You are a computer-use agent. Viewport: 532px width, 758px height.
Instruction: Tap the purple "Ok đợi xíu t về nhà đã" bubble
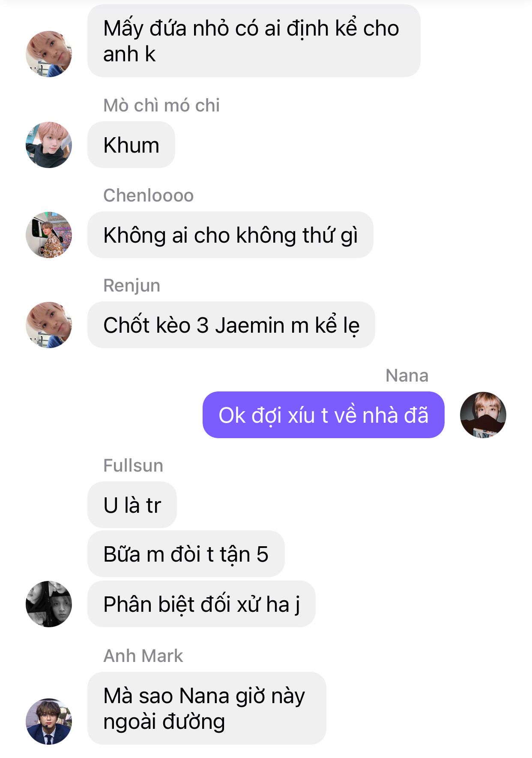pyautogui.click(x=323, y=415)
